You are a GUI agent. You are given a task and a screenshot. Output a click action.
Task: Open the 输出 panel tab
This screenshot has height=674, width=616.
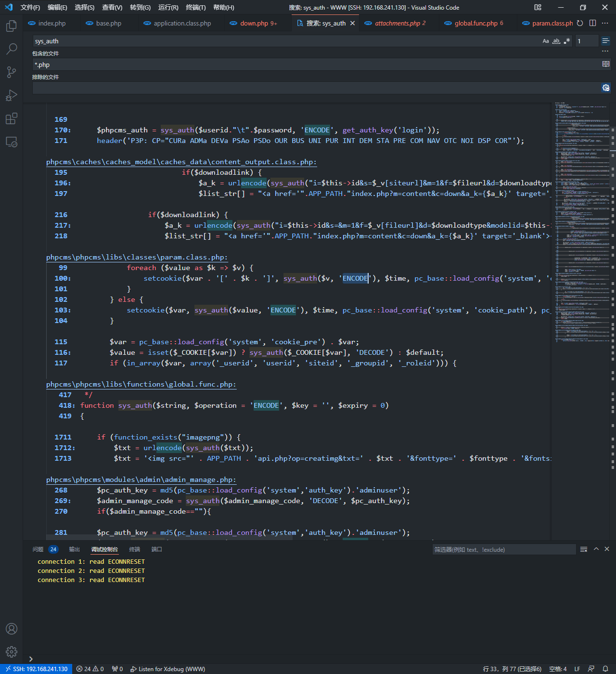pyautogui.click(x=74, y=549)
